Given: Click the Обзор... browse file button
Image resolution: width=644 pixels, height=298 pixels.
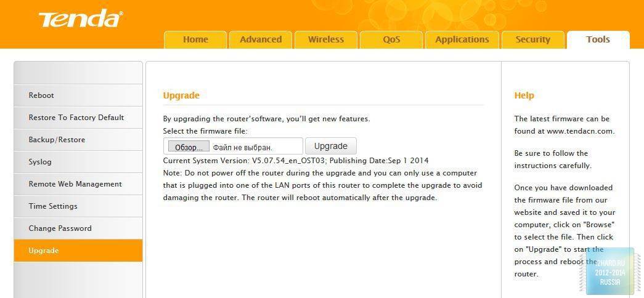Looking at the screenshot, I should coord(189,147).
